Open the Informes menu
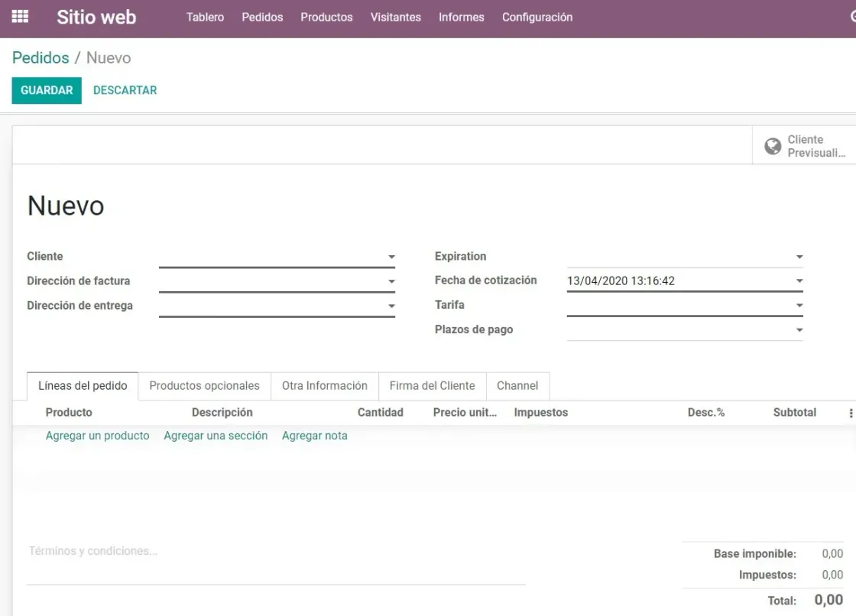856x616 pixels. (462, 17)
